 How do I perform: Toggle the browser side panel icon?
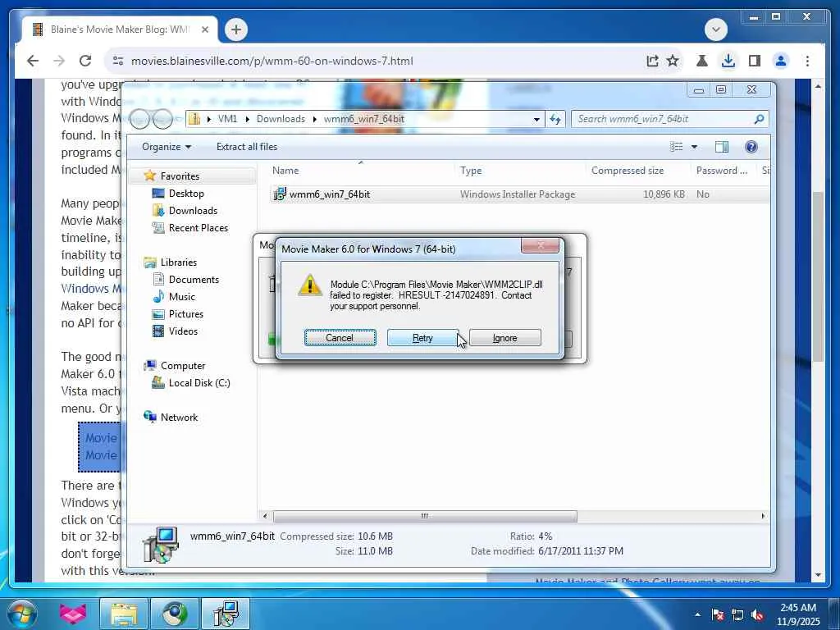coord(755,61)
